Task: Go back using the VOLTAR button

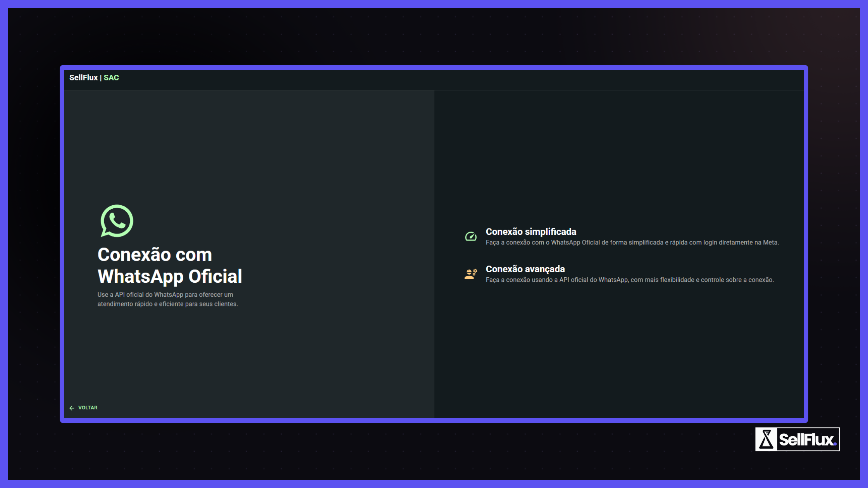Action: [x=88, y=407]
